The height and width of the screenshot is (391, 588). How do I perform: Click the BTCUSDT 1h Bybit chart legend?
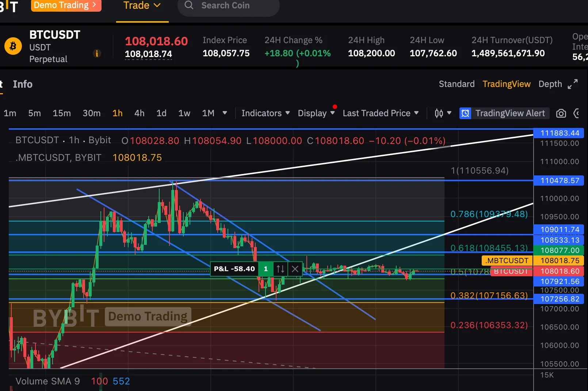[x=63, y=140]
